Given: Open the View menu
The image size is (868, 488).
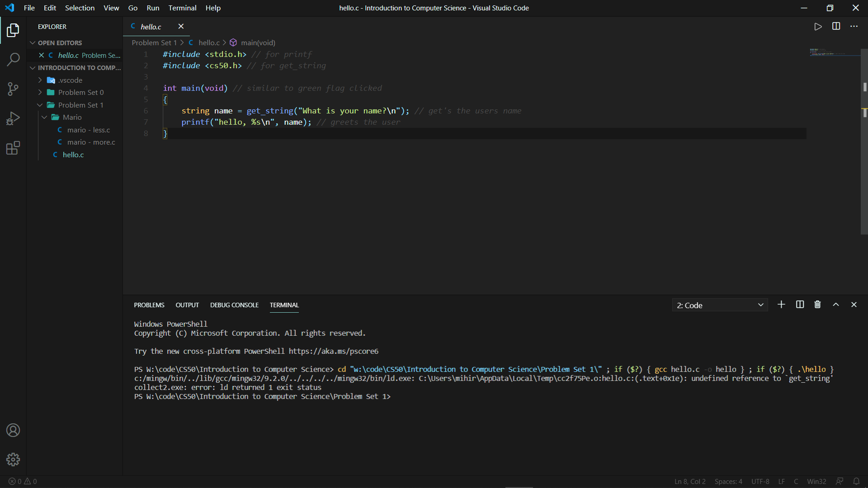Looking at the screenshot, I should tap(111, 8).
